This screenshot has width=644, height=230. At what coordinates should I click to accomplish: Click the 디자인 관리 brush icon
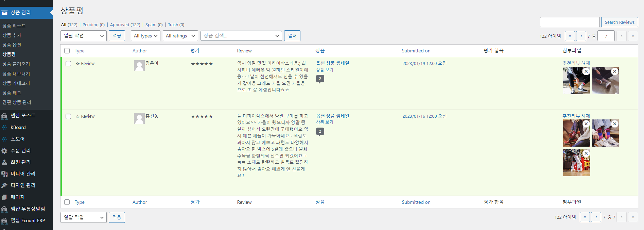[4, 185]
